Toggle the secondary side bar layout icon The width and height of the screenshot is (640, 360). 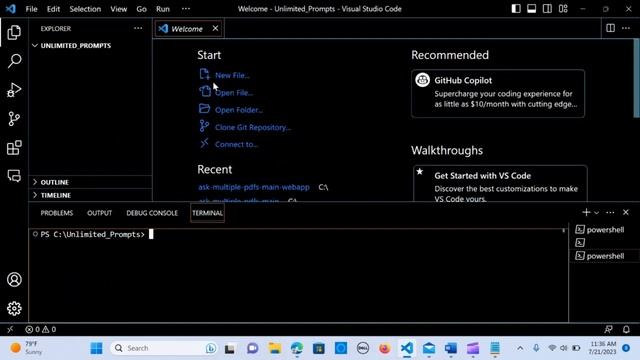pyautogui.click(x=547, y=9)
